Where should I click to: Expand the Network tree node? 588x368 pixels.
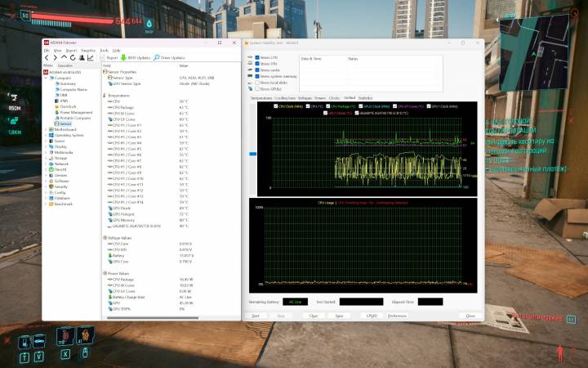(x=46, y=164)
